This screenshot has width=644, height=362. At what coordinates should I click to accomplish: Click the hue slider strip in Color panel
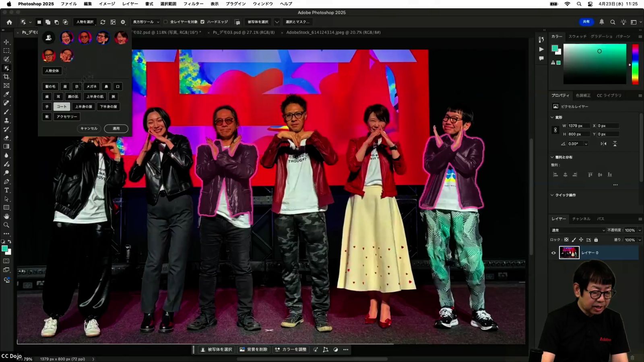click(635, 64)
